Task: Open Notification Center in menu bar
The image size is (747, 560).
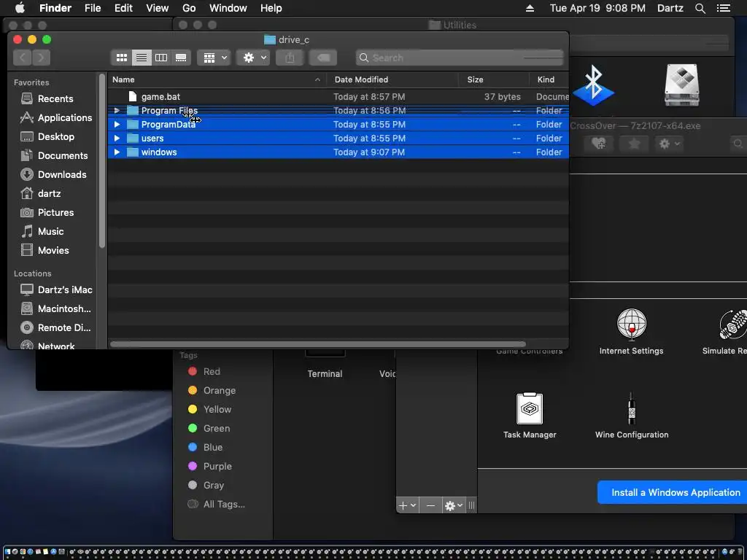Action: coord(723,8)
